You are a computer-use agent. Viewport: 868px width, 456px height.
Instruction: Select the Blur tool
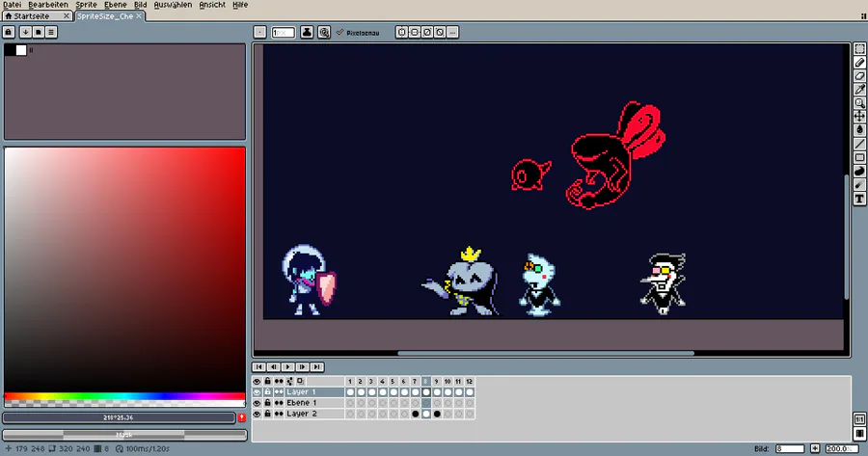coord(859,185)
